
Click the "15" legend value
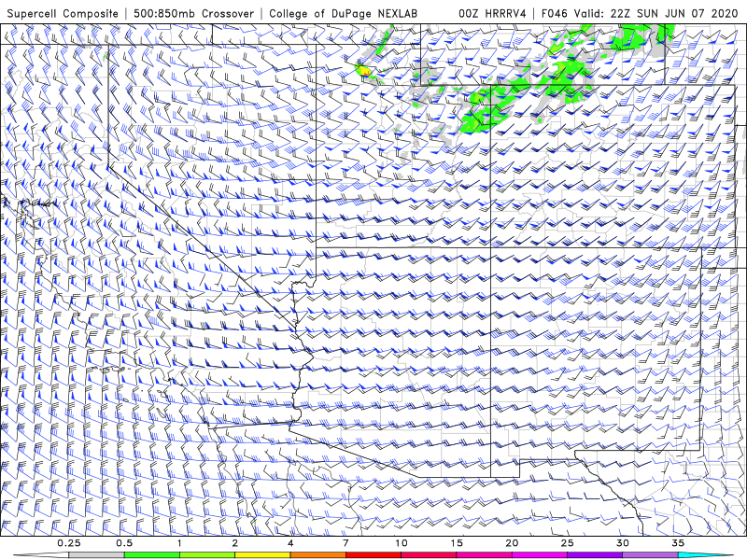click(457, 543)
